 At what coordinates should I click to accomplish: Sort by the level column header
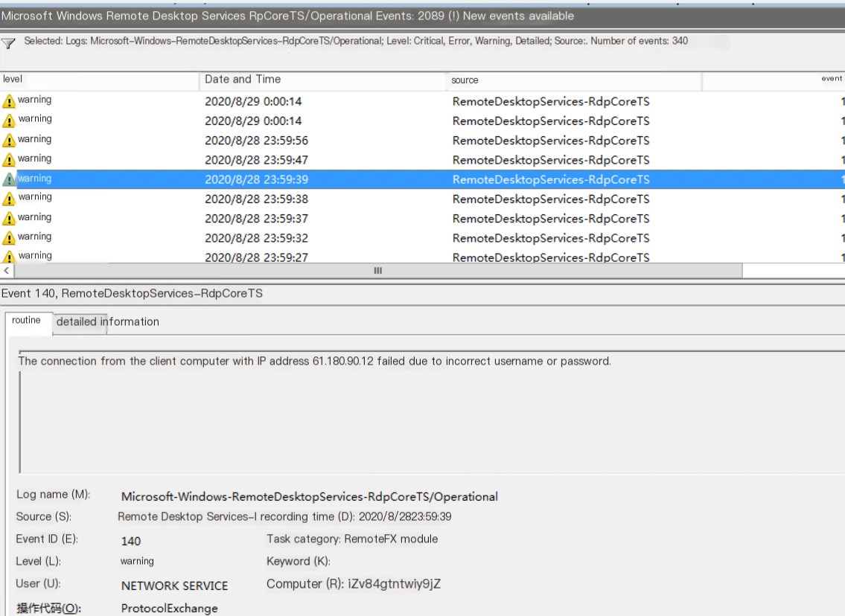pyautogui.click(x=100, y=80)
